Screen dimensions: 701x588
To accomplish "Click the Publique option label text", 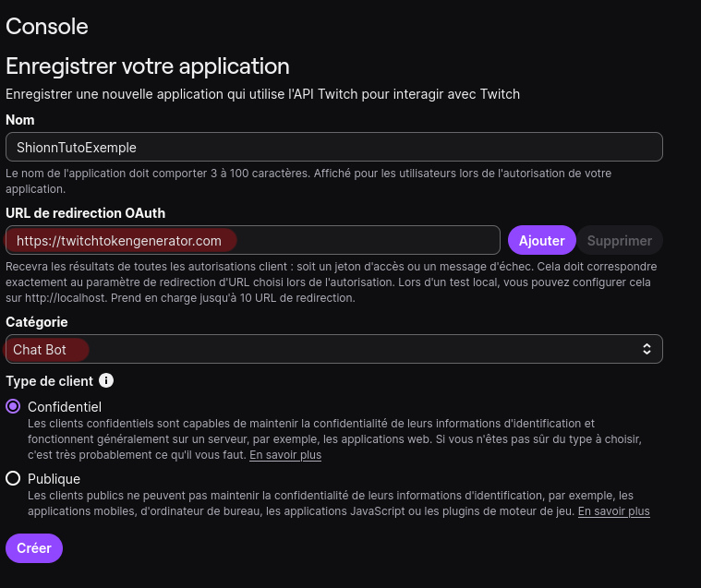I will tap(54, 478).
